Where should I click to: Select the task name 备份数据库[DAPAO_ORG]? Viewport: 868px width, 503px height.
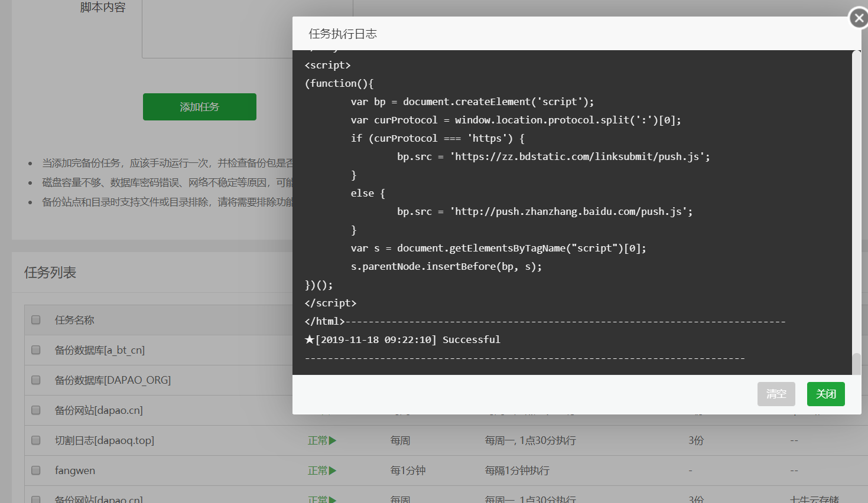click(113, 380)
